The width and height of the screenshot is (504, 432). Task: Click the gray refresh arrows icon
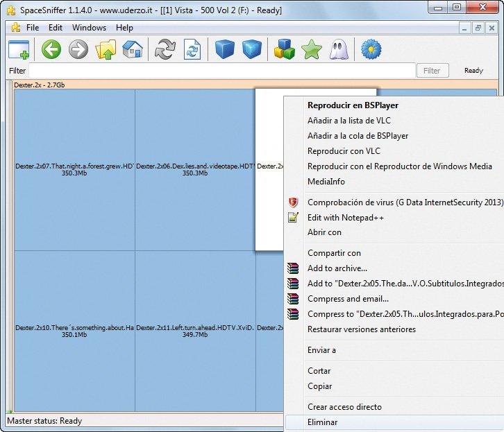click(x=165, y=49)
